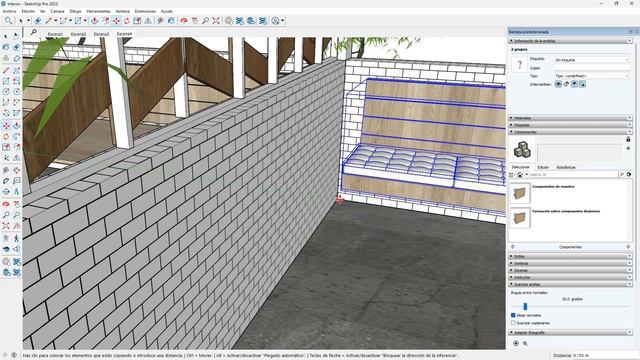Click the components search button beside the search field

(x=622, y=175)
